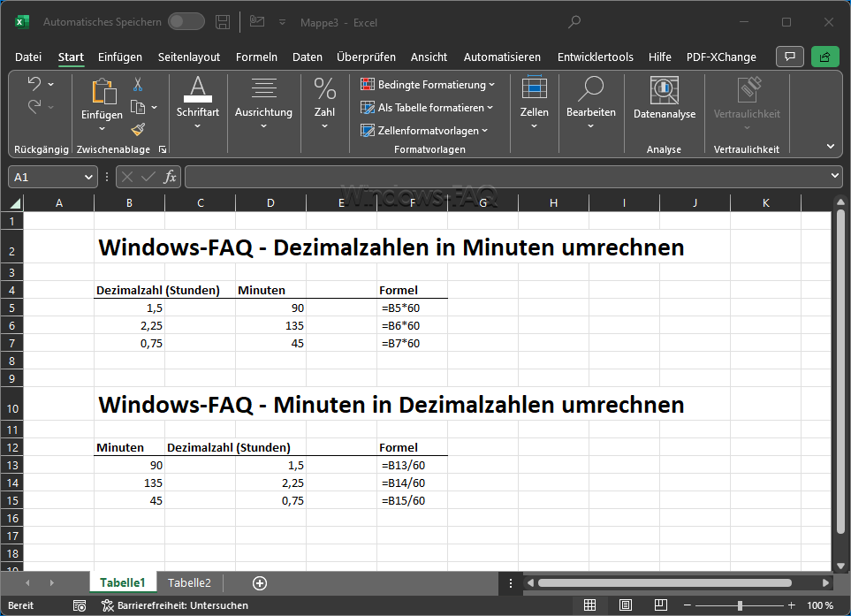Screen dimensions: 851x616
Task: Click the horizontal scroll right arrow
Action: (x=825, y=583)
